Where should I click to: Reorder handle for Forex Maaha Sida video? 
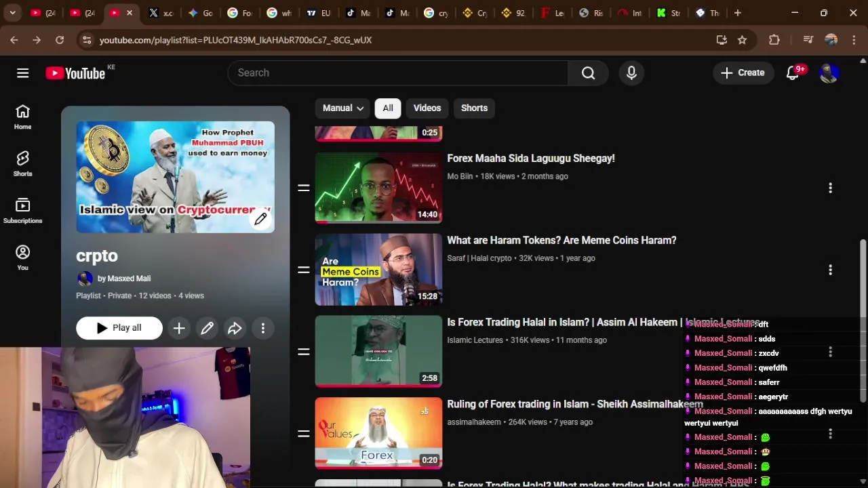[304, 188]
